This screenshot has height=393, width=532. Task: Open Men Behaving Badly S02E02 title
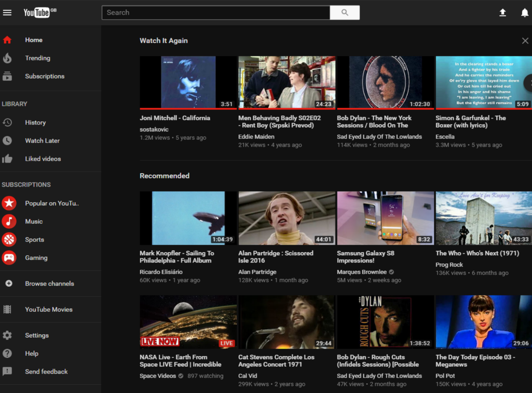[279, 121]
